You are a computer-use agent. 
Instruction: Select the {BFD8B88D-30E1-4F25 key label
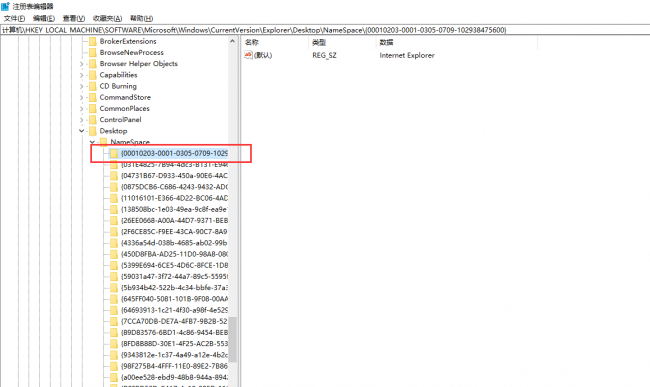pos(174,343)
